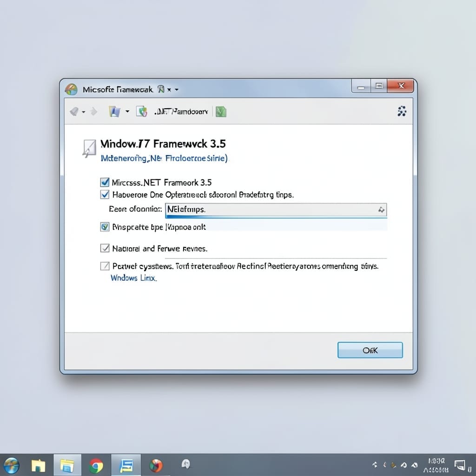Click the dotted loading icon at toolbar right
Viewport: 476px width, 476px height.
[x=402, y=112]
